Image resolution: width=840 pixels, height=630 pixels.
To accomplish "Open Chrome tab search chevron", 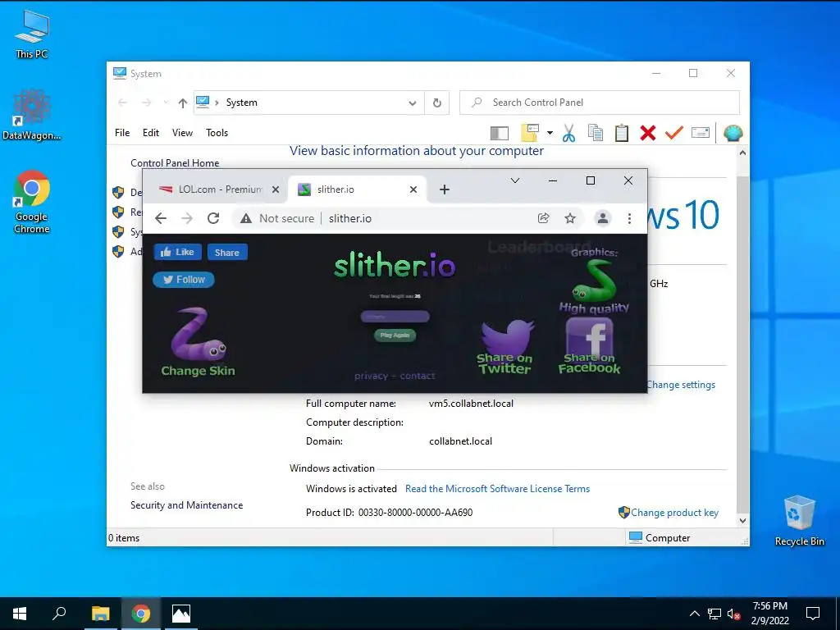I will tap(515, 180).
